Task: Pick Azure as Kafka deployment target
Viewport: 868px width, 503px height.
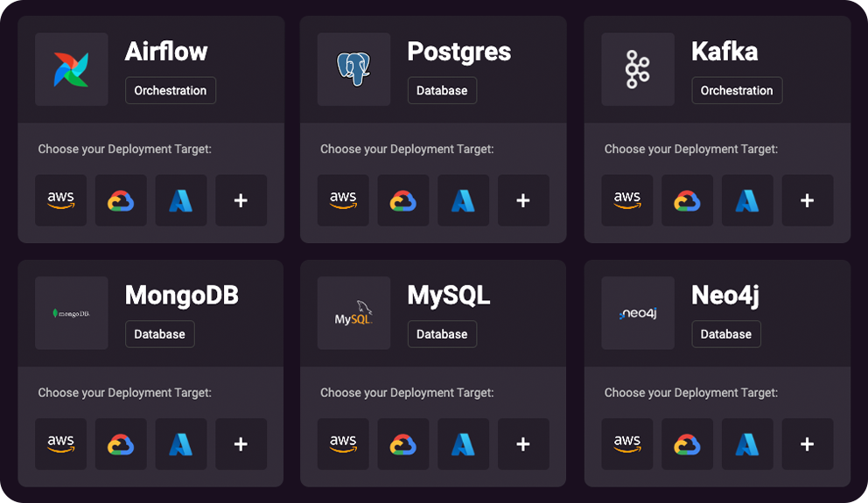Action: (x=746, y=200)
